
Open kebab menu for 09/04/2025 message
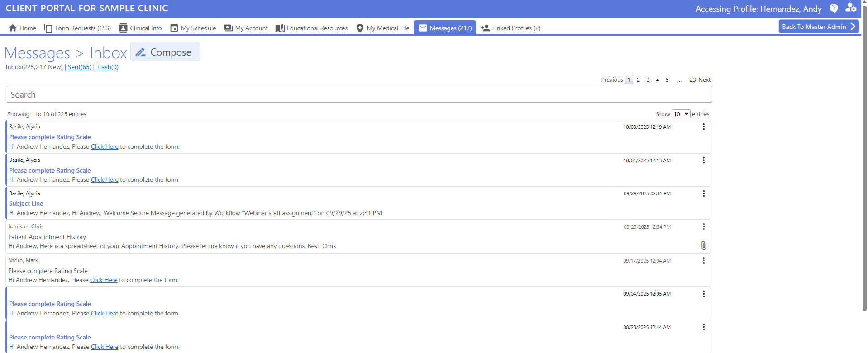tap(703, 294)
